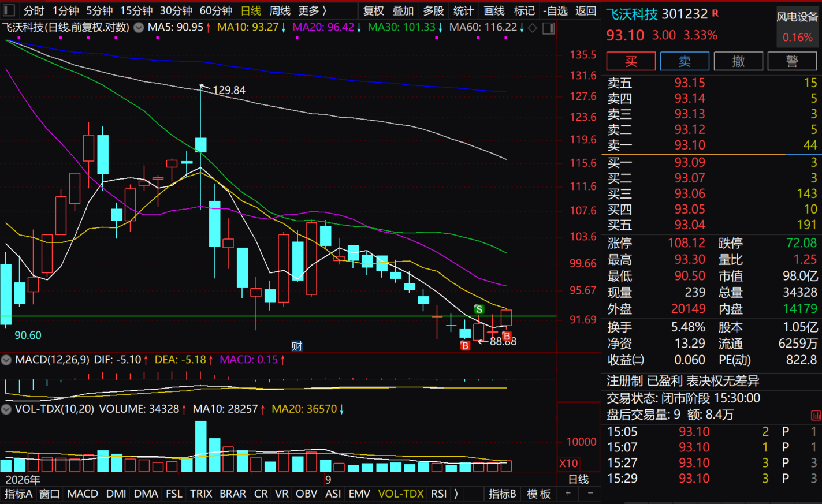Viewport: 822px width, 504px height.
Task: Select the 60分钟 period tab
Action: [x=215, y=10]
